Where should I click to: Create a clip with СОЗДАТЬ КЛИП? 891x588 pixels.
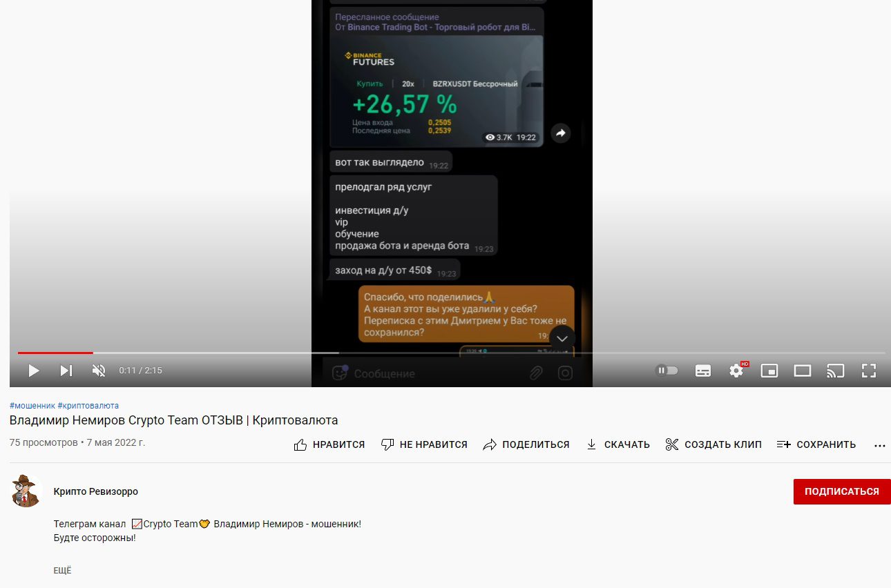tap(713, 444)
